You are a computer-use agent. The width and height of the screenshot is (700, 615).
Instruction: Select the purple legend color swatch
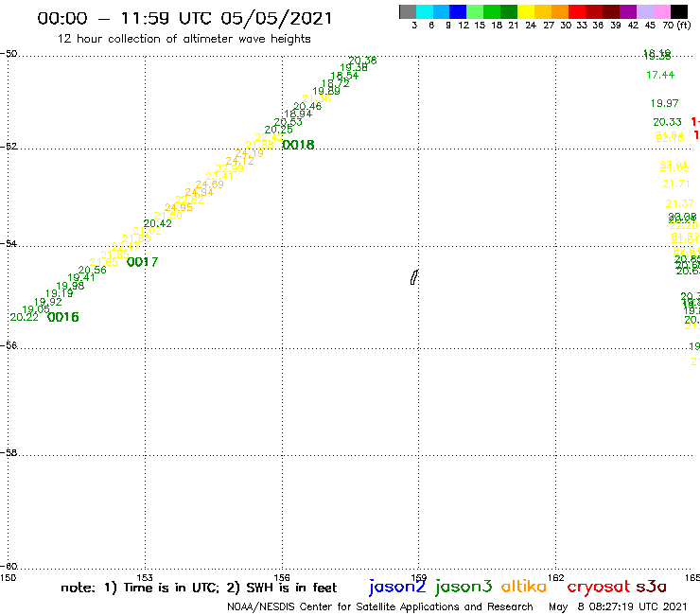[x=628, y=11]
